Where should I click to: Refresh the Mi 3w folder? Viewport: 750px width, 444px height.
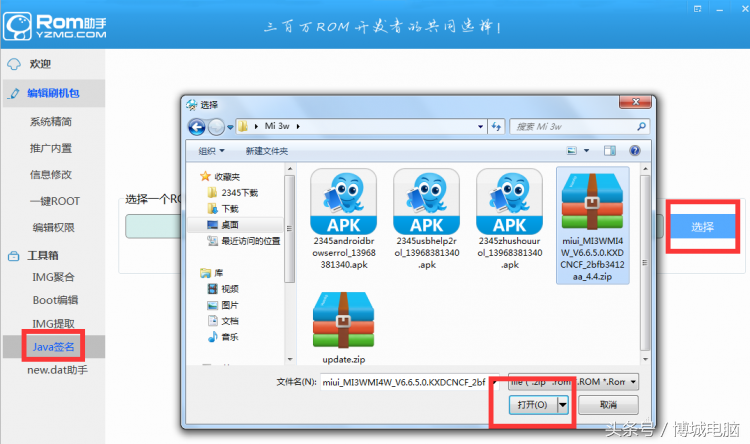(x=496, y=127)
